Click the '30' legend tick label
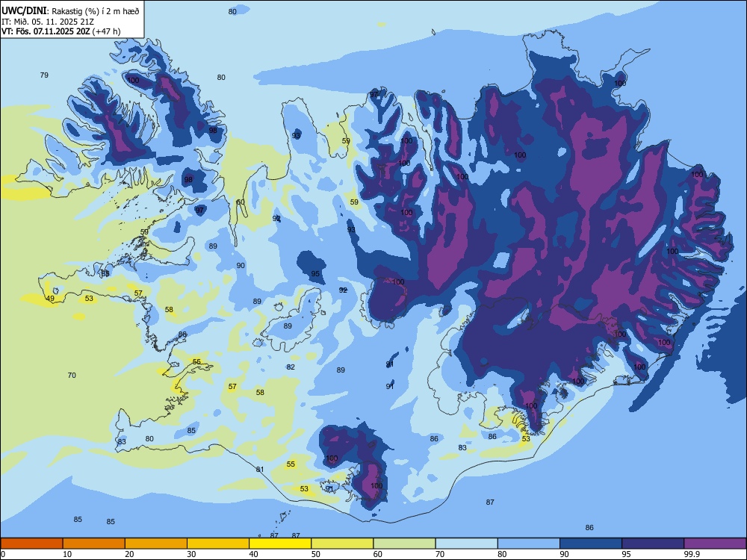The height and width of the screenshot is (560, 747). 191,554
